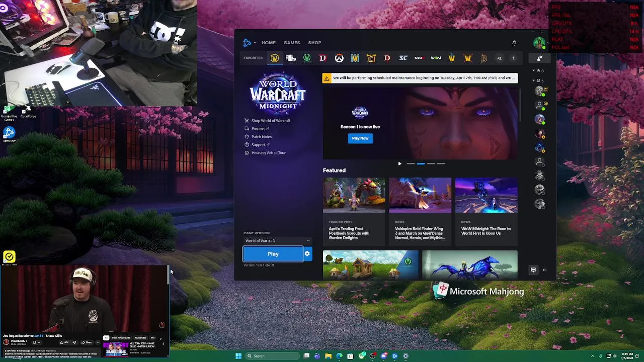This screenshot has width=644, height=362.
Task: Select third friend with blue-red avatar
Action: click(540, 120)
